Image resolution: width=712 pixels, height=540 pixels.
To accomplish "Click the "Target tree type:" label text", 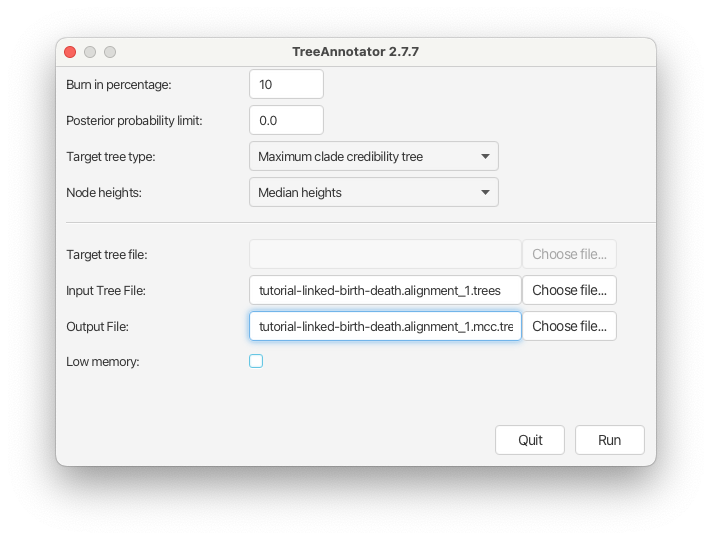I will [x=111, y=157].
